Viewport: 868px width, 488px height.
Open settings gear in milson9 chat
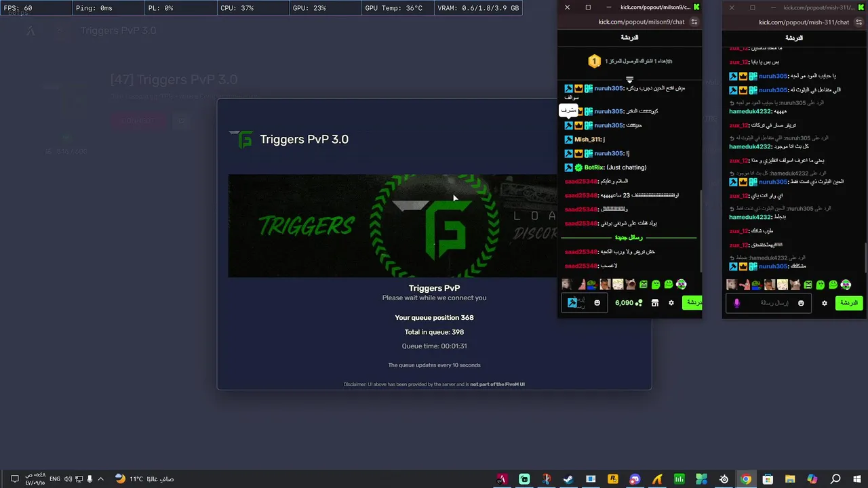(671, 303)
